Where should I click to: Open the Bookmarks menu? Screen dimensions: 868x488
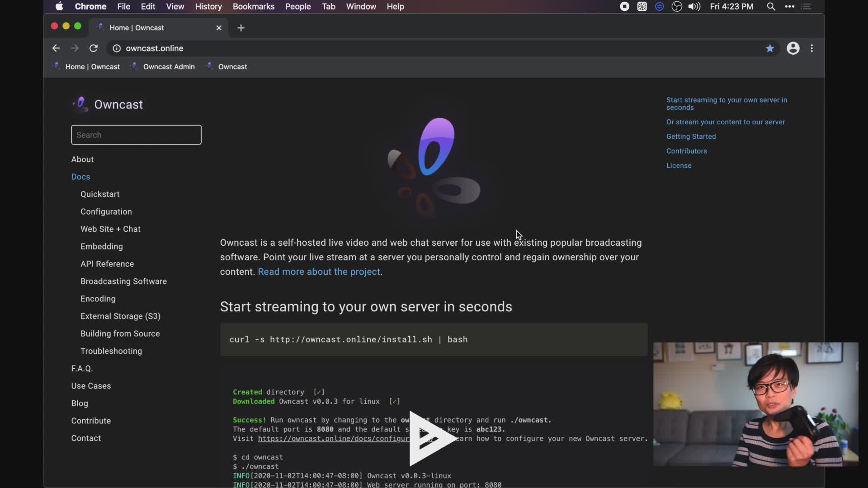[253, 6]
